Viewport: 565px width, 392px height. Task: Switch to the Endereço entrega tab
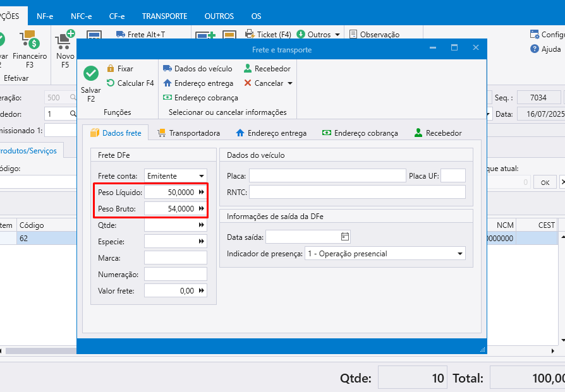pos(271,133)
